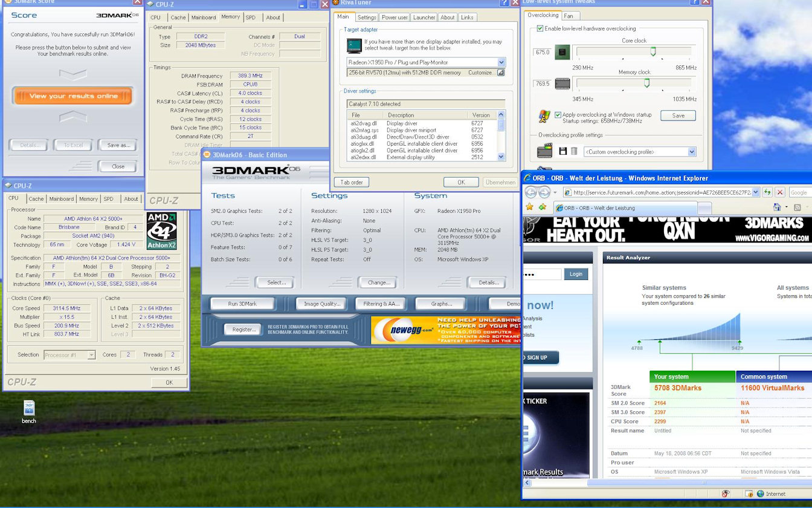Click the memory clock value field 769.5
Screen dimensions: 812x508
click(543, 84)
